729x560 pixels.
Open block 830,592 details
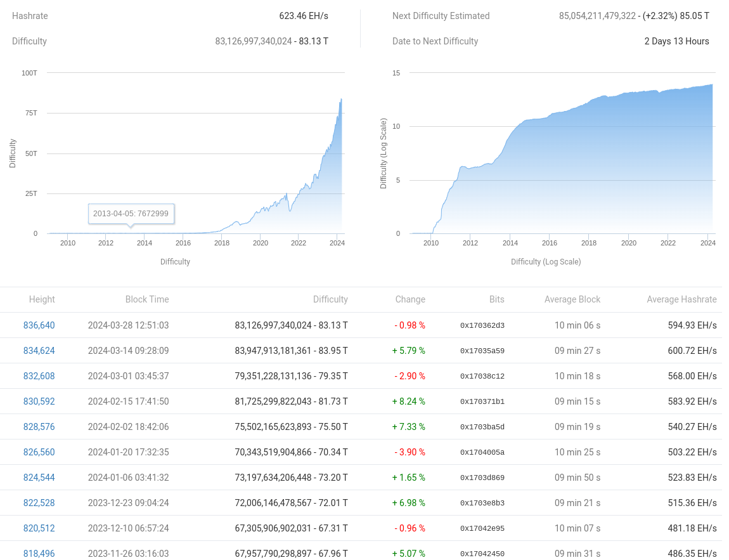point(39,401)
